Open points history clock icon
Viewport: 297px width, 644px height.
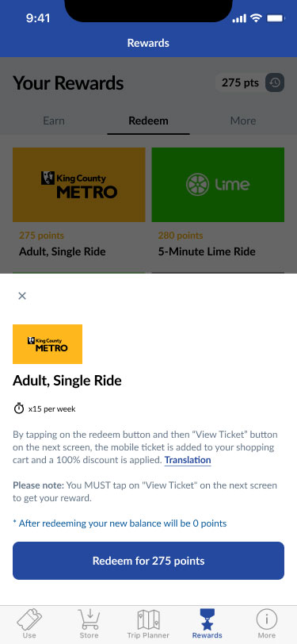tap(275, 82)
